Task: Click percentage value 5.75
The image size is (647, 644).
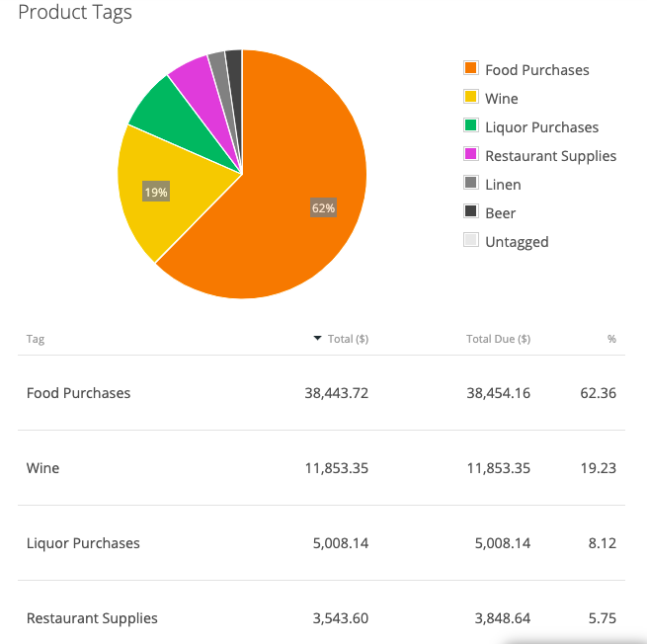Action: point(602,618)
